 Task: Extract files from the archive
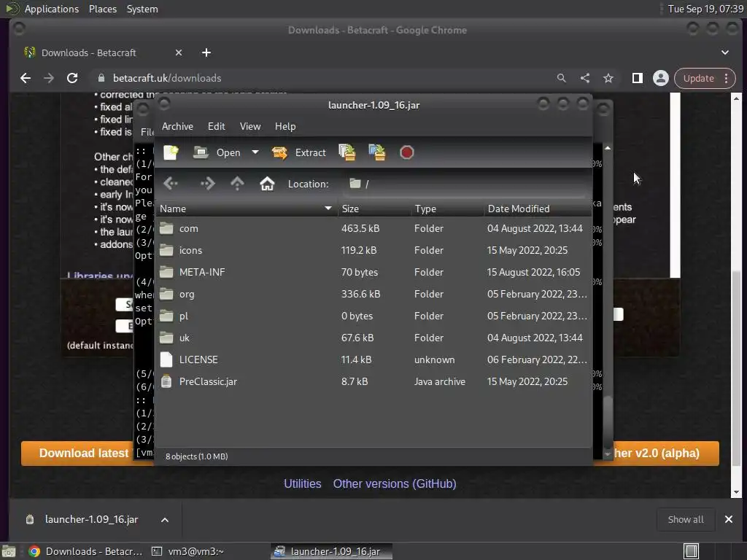point(298,152)
